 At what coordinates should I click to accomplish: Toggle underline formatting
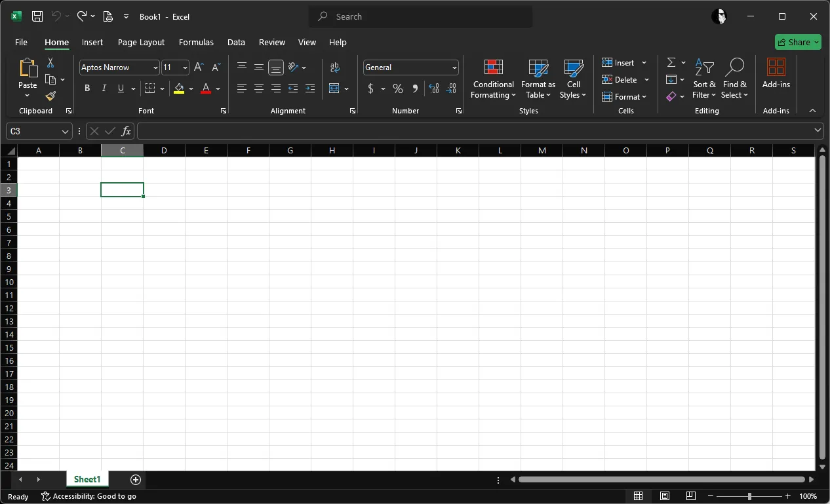121,88
